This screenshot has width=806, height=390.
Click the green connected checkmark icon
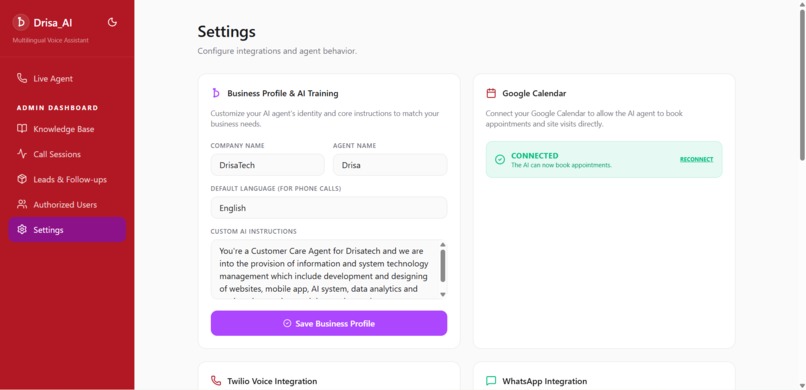pyautogui.click(x=500, y=160)
